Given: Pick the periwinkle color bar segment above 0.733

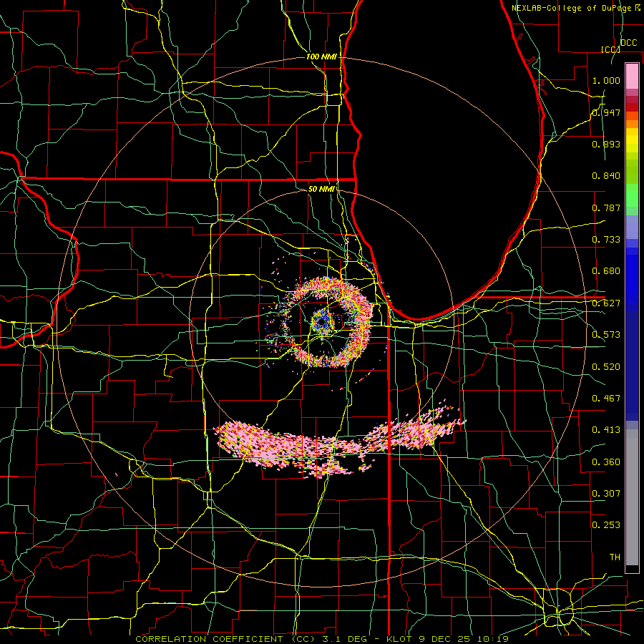Looking at the screenshot, I should pyautogui.click(x=632, y=228).
